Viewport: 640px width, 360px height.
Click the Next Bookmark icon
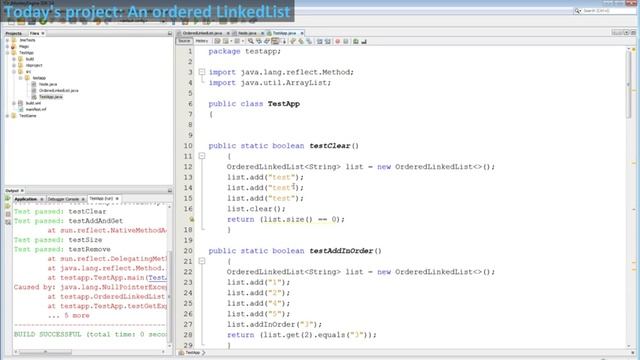click(x=301, y=41)
